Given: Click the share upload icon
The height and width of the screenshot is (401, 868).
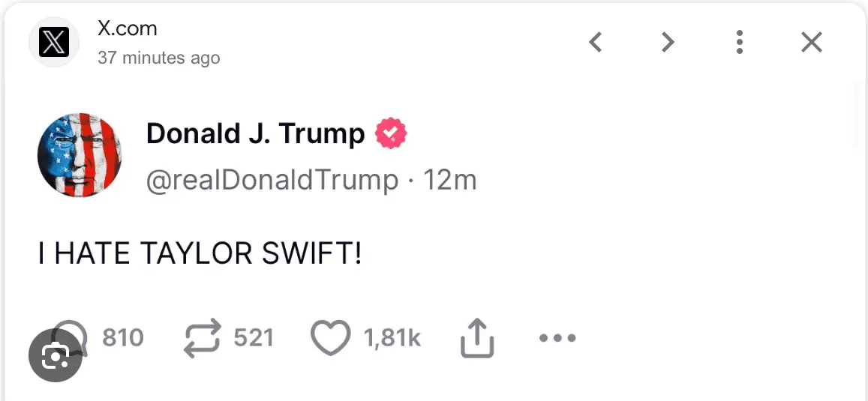Looking at the screenshot, I should tap(476, 338).
